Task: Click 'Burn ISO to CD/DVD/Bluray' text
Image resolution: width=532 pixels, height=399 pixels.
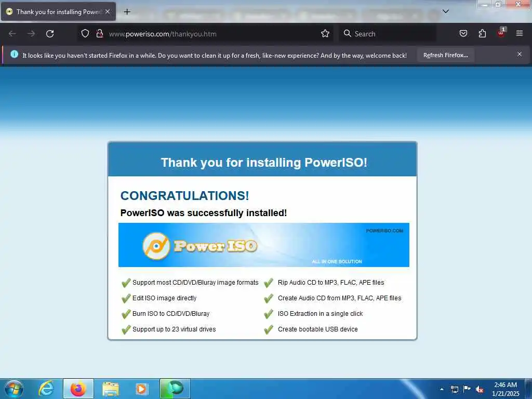Action: 170,313
